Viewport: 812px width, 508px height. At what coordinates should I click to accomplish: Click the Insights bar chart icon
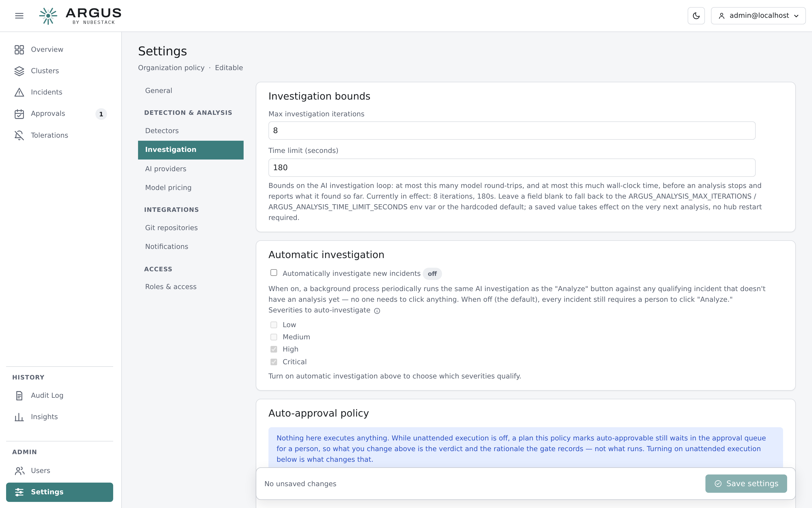coord(19,417)
